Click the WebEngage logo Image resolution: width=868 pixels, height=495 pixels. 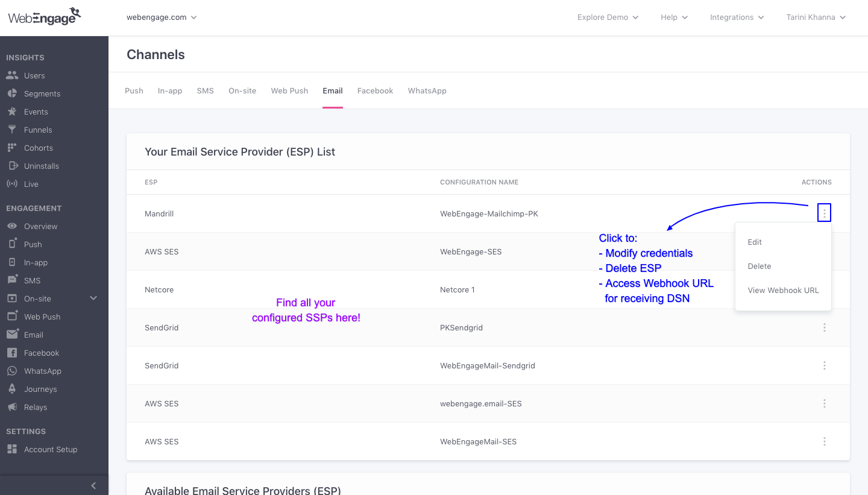coord(45,16)
